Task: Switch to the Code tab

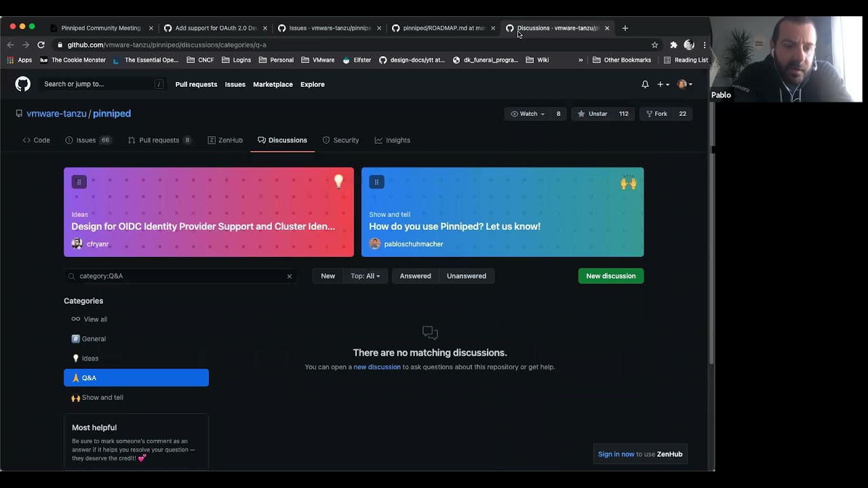Action: (37, 140)
